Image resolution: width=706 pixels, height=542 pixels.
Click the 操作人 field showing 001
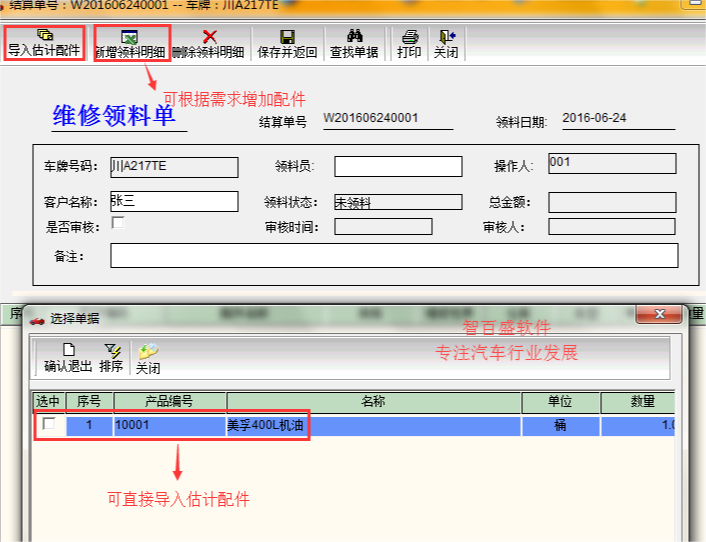pos(612,163)
